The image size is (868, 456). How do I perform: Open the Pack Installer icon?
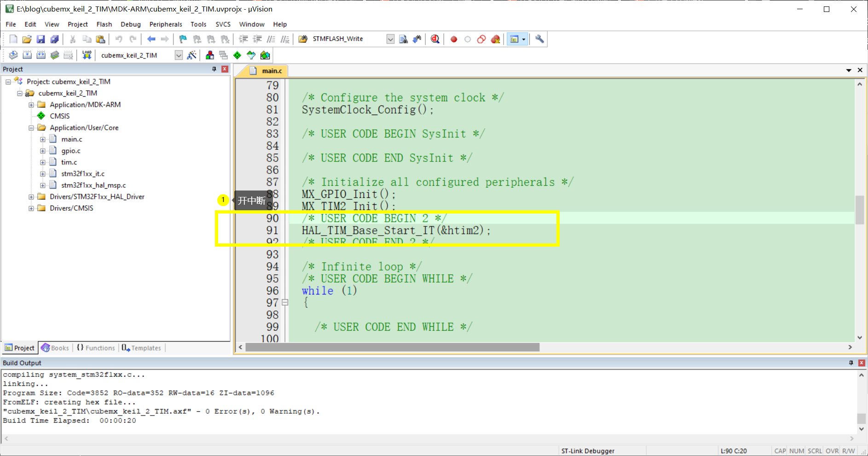(x=265, y=55)
